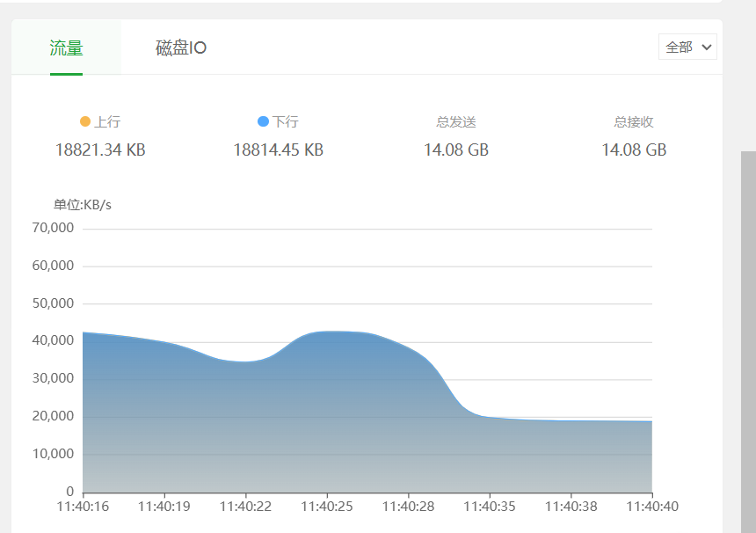Switch to the 流量 tab

(x=67, y=47)
